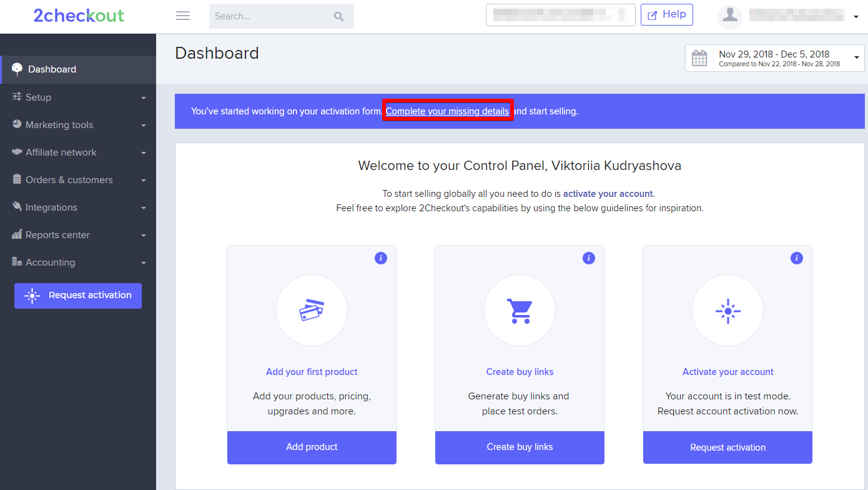Expand the Marketing tools menu arrow
Viewport: 868px width, 490px height.
point(144,126)
